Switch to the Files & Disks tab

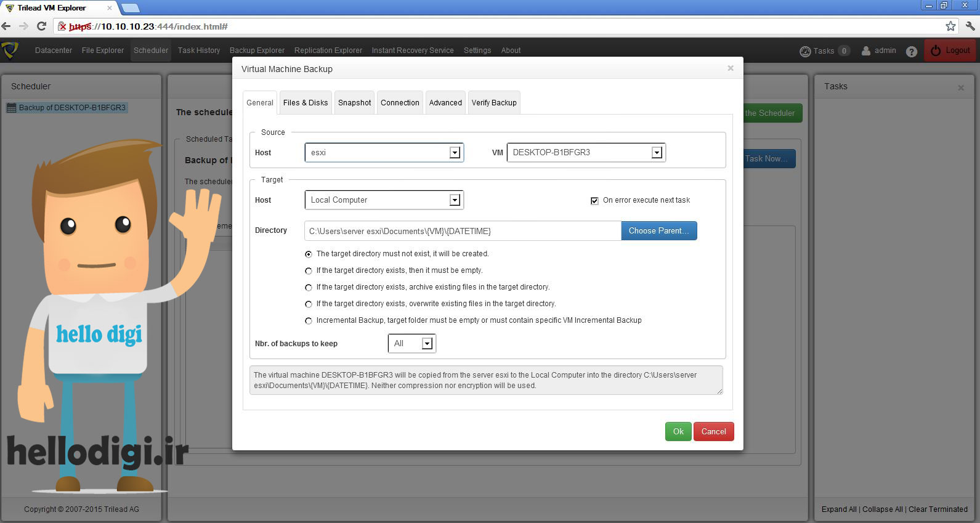tap(306, 103)
